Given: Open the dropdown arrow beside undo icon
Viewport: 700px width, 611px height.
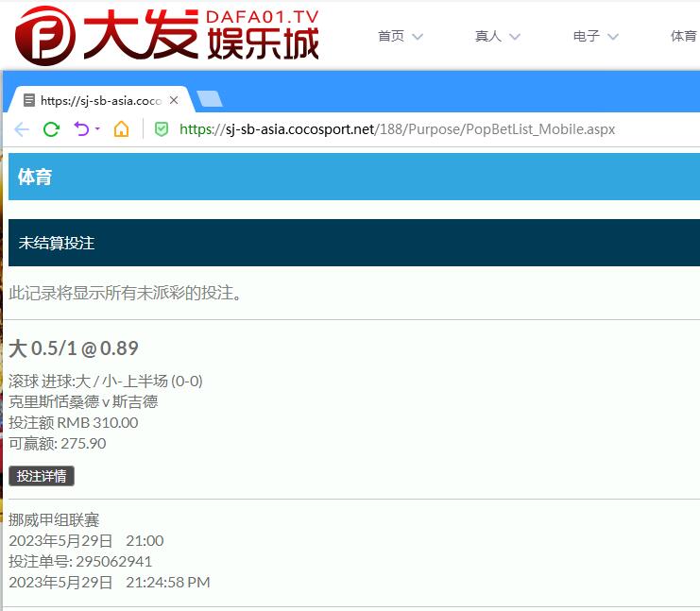Looking at the screenshot, I should [x=97, y=128].
